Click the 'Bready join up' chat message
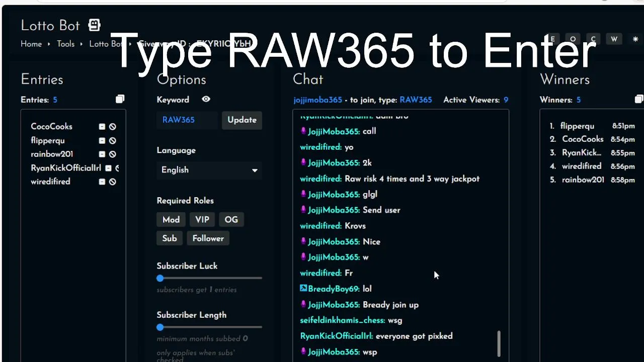The height and width of the screenshot is (362, 644). (x=390, y=305)
